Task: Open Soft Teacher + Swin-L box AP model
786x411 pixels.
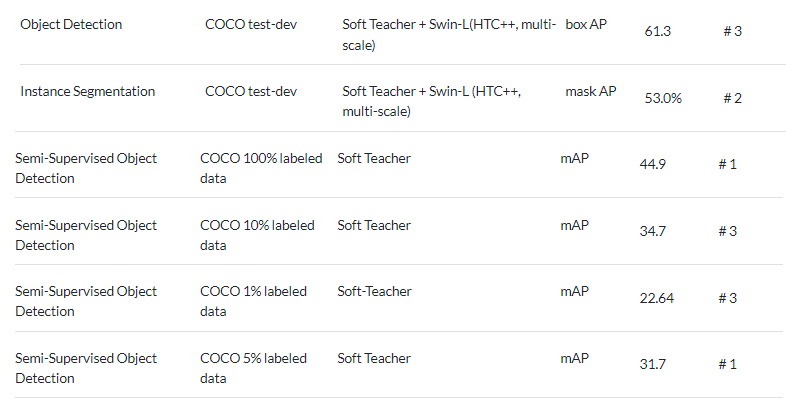Action: 449,34
